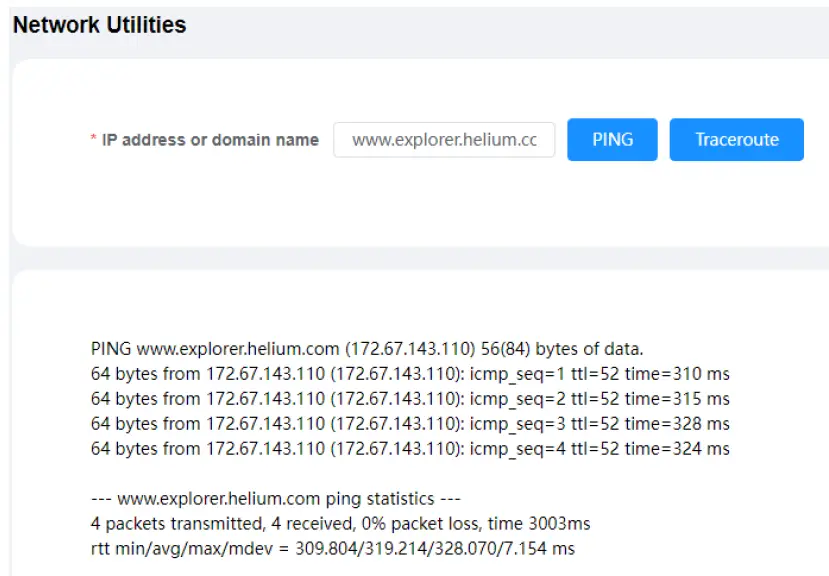Run the Traceroute button

[737, 140]
